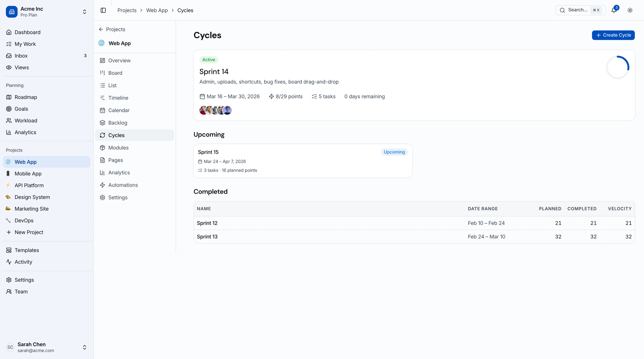Add a New Project
The height and width of the screenshot is (359, 644).
pyautogui.click(x=47, y=232)
